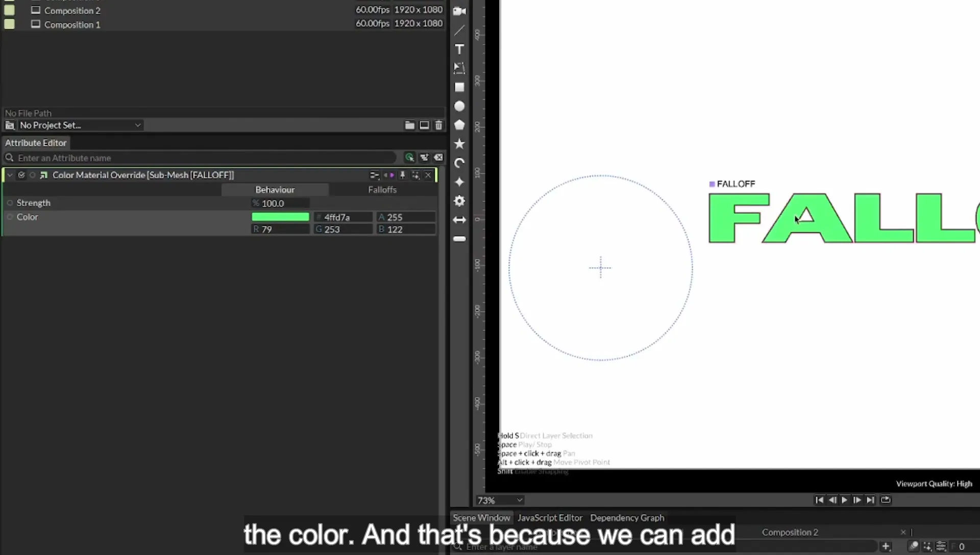
Task: Open the No Project Set dropdown
Action: [80, 125]
